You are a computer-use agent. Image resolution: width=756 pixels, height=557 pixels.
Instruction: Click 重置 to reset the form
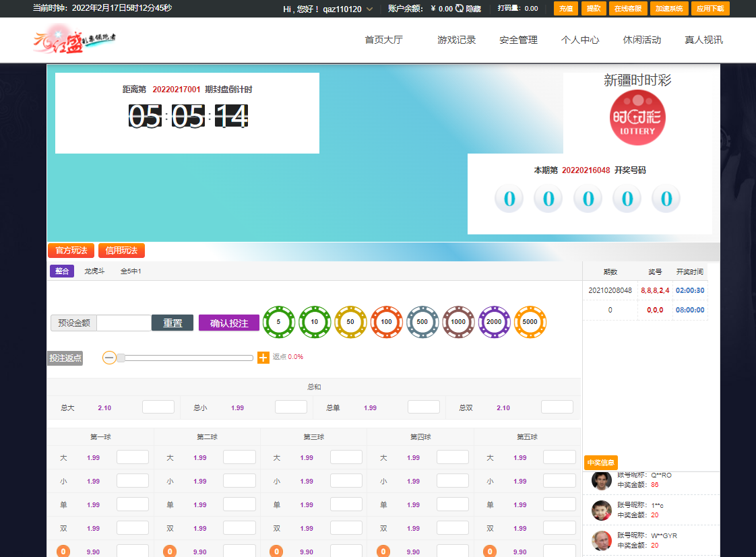[172, 322]
